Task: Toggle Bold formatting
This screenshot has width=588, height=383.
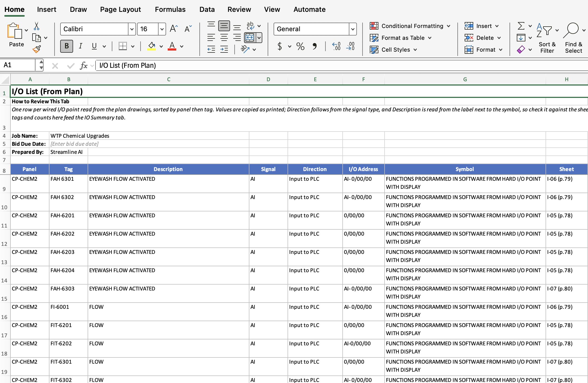Action: click(x=67, y=46)
